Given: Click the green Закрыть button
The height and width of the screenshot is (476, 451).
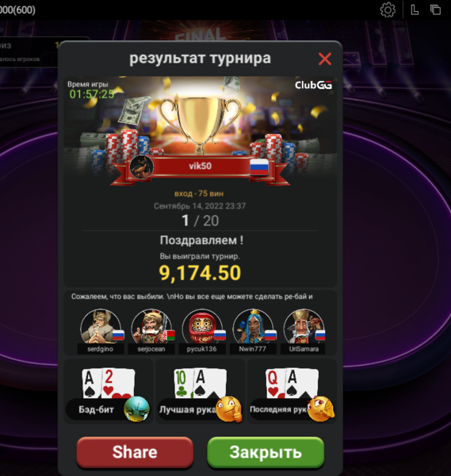Looking at the screenshot, I should [266, 452].
